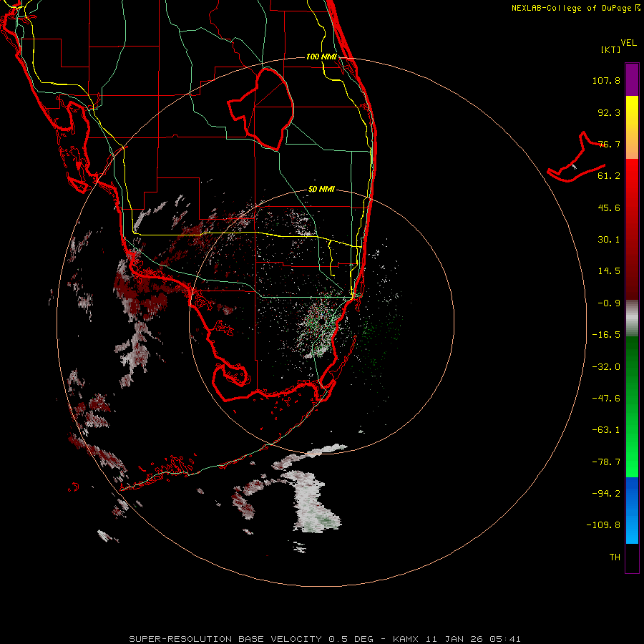Click the 76.7 velocity scale value

[x=609, y=144]
